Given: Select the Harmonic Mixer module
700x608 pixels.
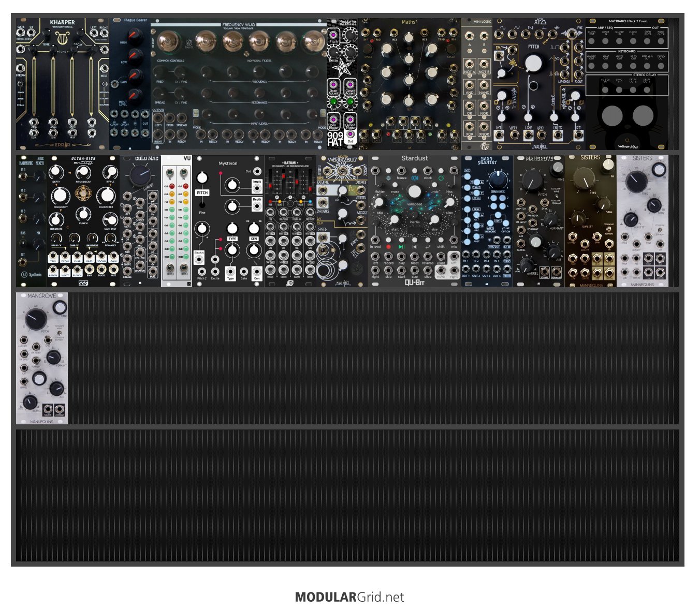Looking at the screenshot, I should [x=32, y=221].
